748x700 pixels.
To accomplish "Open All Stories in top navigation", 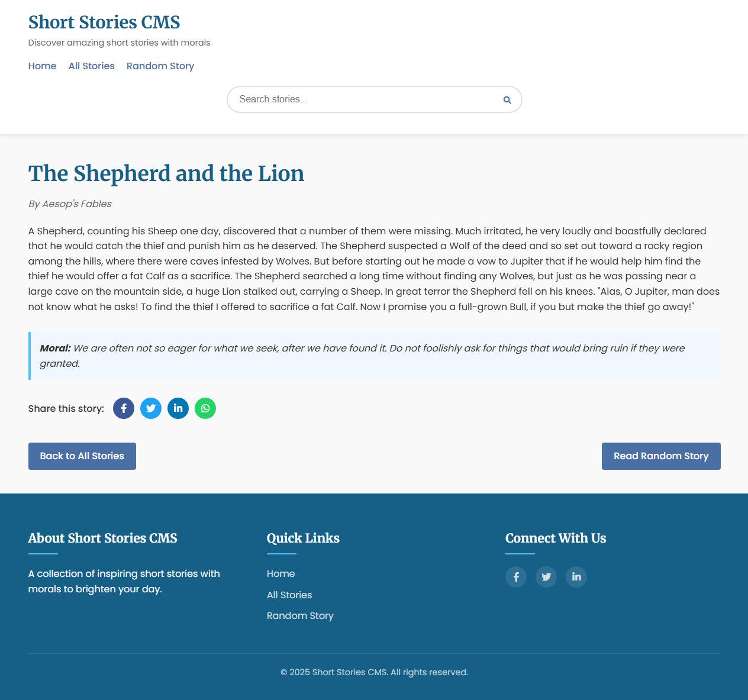I will tap(92, 66).
